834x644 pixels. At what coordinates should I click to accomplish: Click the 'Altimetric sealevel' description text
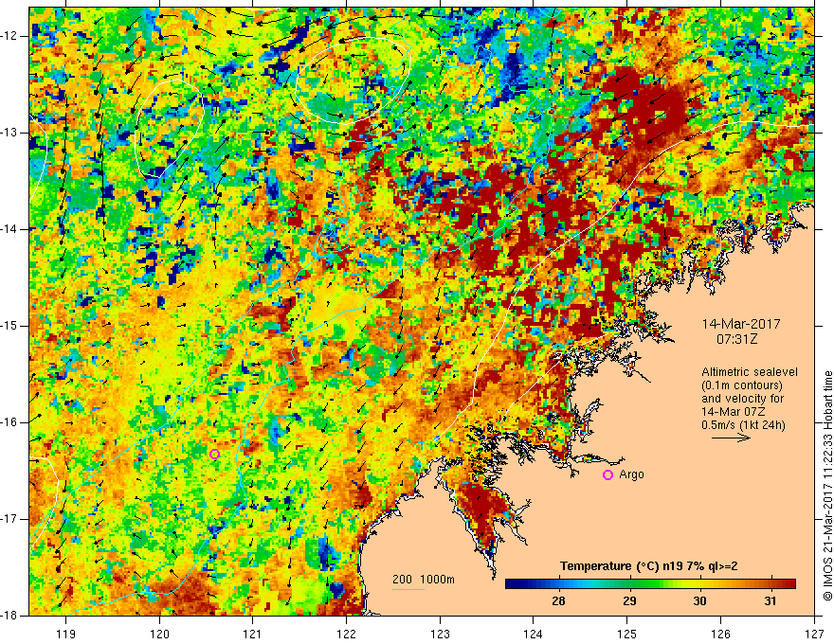point(750,372)
